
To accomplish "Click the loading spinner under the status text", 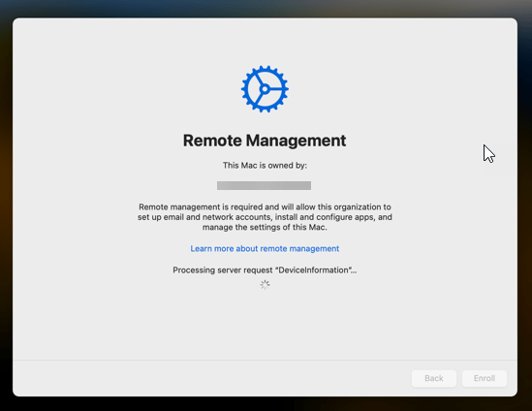I will coord(265,285).
